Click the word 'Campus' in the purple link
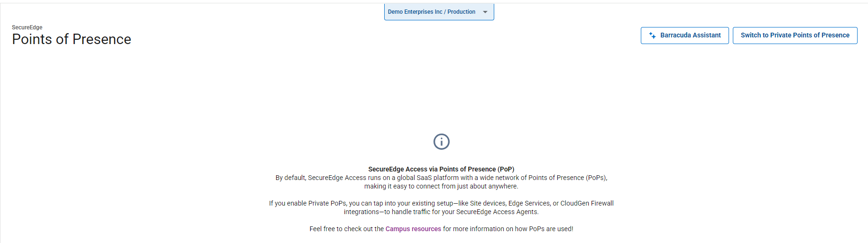 [397, 229]
